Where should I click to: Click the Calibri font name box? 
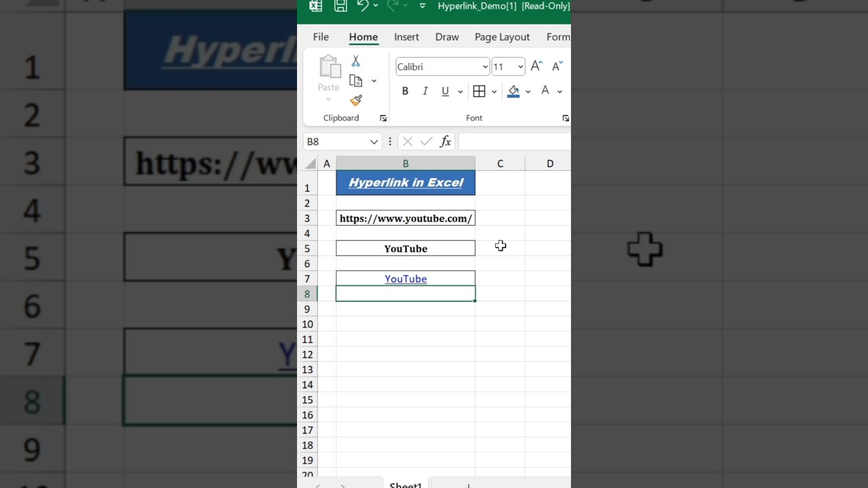point(438,66)
